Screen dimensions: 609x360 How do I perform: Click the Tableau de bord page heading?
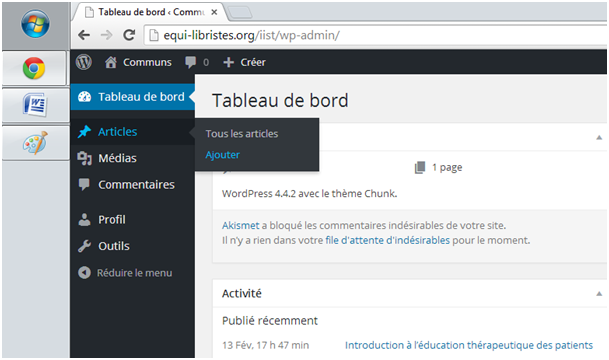click(280, 100)
